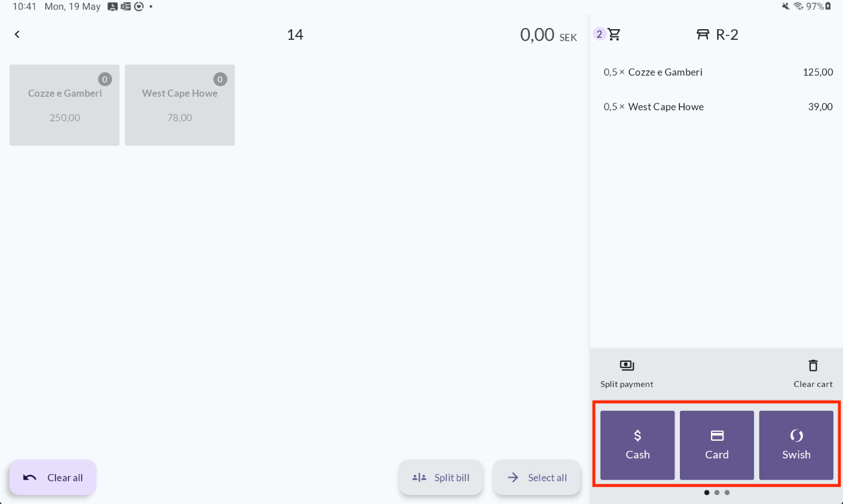The width and height of the screenshot is (843, 504).
Task: Open the battery status indicator
Action: [828, 6]
